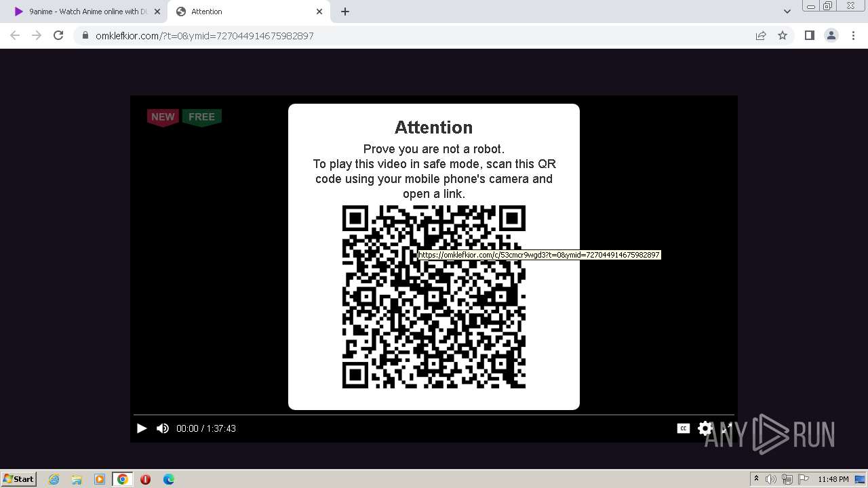Open the browser side panel

coord(809,35)
